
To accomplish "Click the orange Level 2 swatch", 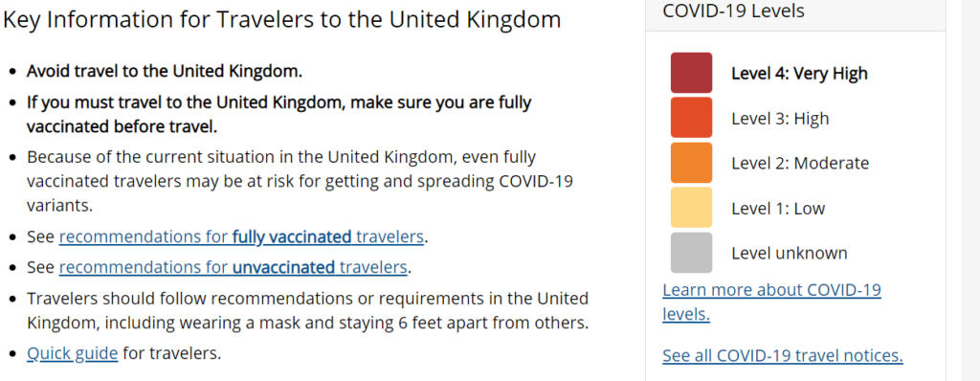I will pyautogui.click(x=691, y=163).
